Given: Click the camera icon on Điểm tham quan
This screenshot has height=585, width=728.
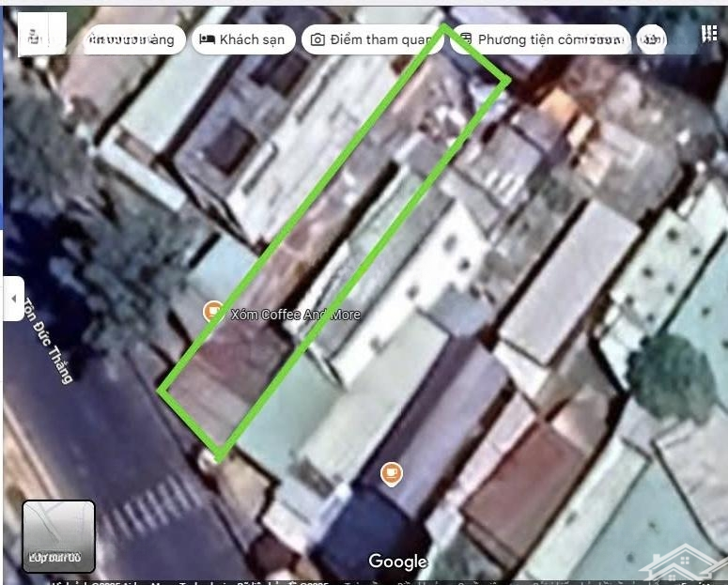Looking at the screenshot, I should [x=318, y=39].
